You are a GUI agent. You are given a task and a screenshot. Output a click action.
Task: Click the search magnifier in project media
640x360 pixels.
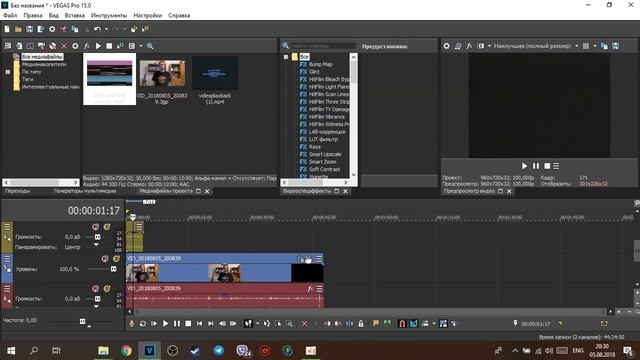(150, 46)
